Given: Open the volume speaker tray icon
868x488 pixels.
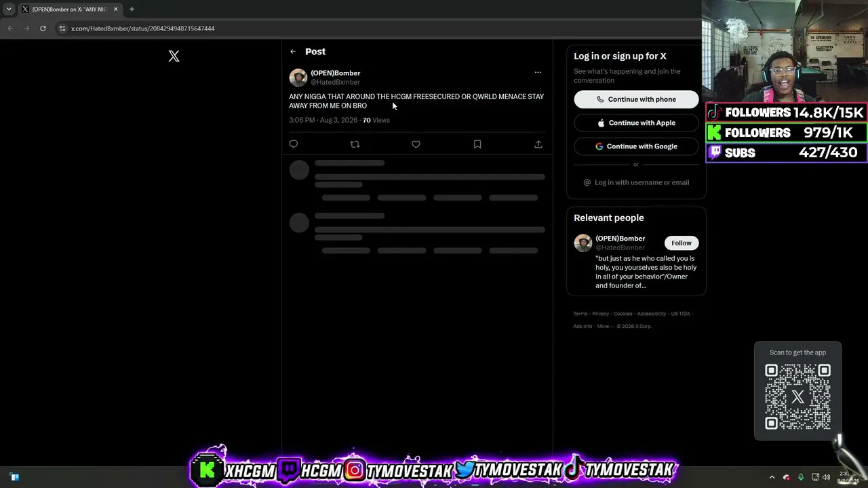Looking at the screenshot, I should coord(826,477).
